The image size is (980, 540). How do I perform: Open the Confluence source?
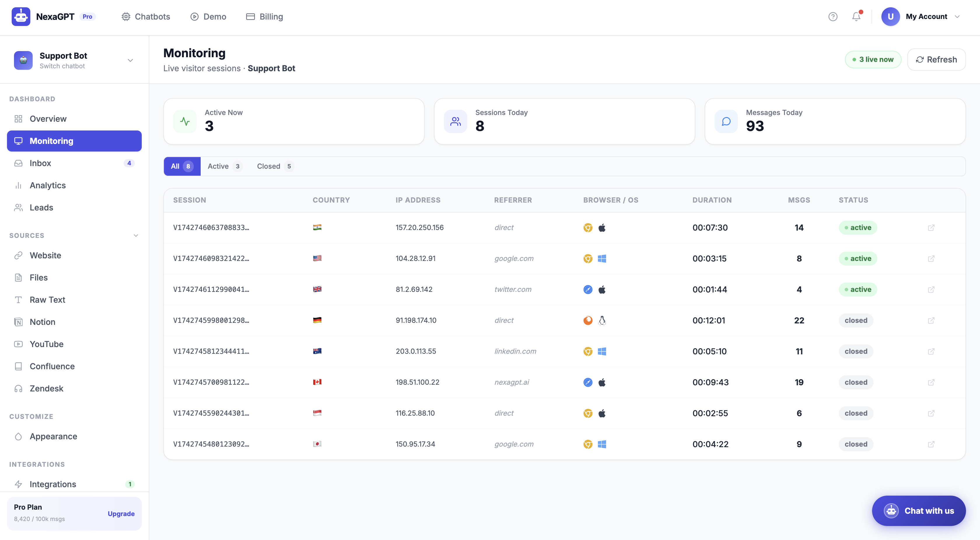coord(74,366)
